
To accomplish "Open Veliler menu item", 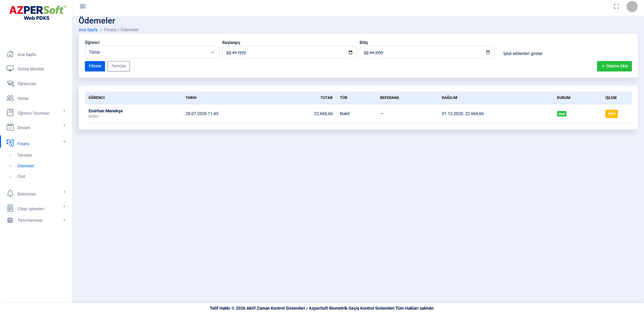I will pyautogui.click(x=23, y=99).
